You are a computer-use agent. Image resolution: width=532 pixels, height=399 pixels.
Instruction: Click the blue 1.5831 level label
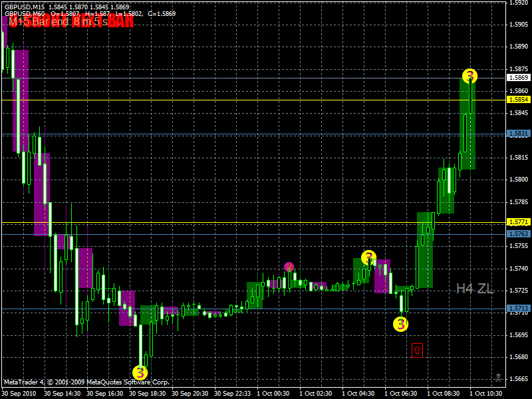519,134
